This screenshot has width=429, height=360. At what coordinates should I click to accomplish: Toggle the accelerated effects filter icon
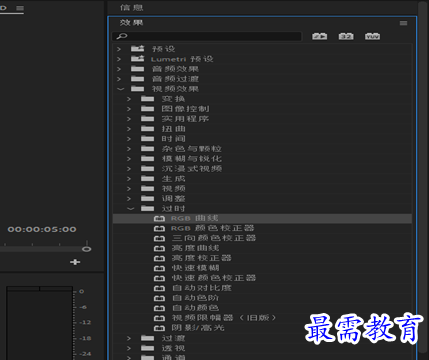point(319,36)
